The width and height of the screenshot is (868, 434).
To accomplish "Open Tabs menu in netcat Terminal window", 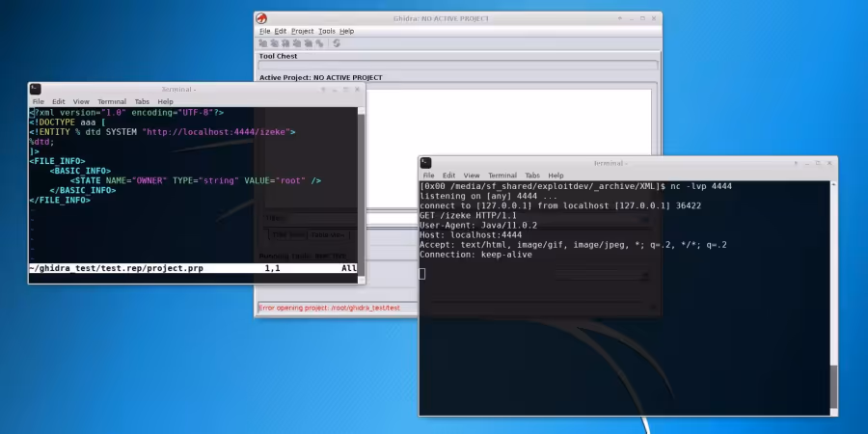I will (x=532, y=176).
